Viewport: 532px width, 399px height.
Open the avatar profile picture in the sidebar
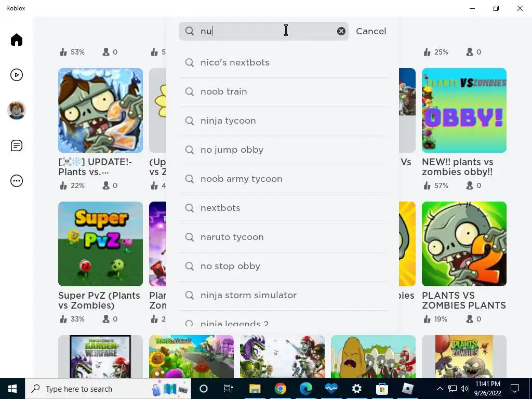click(16, 110)
